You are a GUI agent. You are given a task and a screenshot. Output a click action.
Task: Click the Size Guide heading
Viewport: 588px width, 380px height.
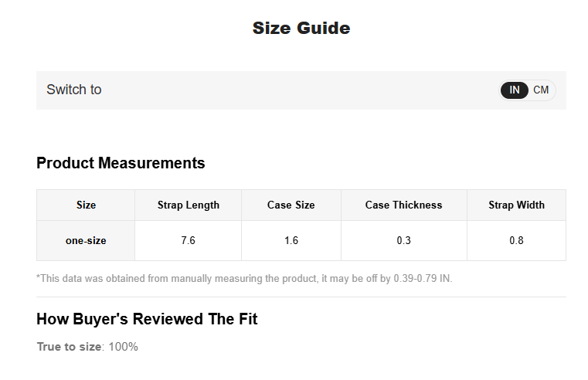pos(301,29)
